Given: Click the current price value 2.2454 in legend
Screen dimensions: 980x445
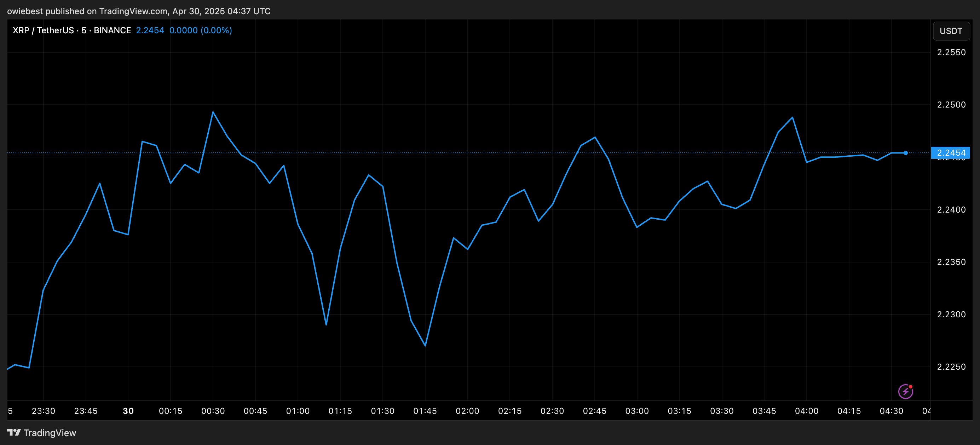Looking at the screenshot, I should pos(150,30).
